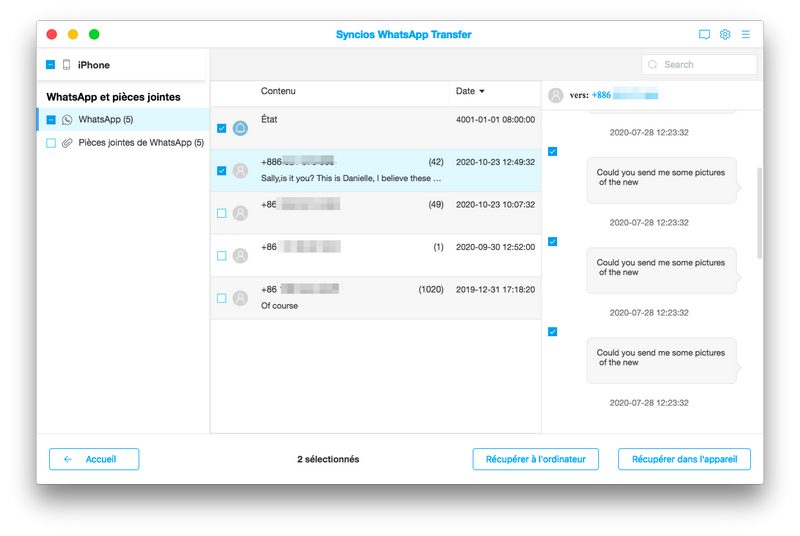Click the contact avatar beside vers: +886

pyautogui.click(x=556, y=95)
